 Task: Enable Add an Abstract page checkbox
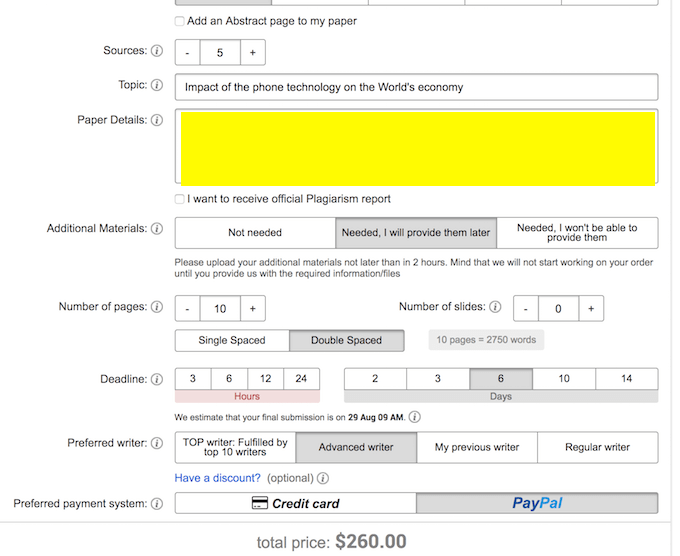click(x=180, y=21)
